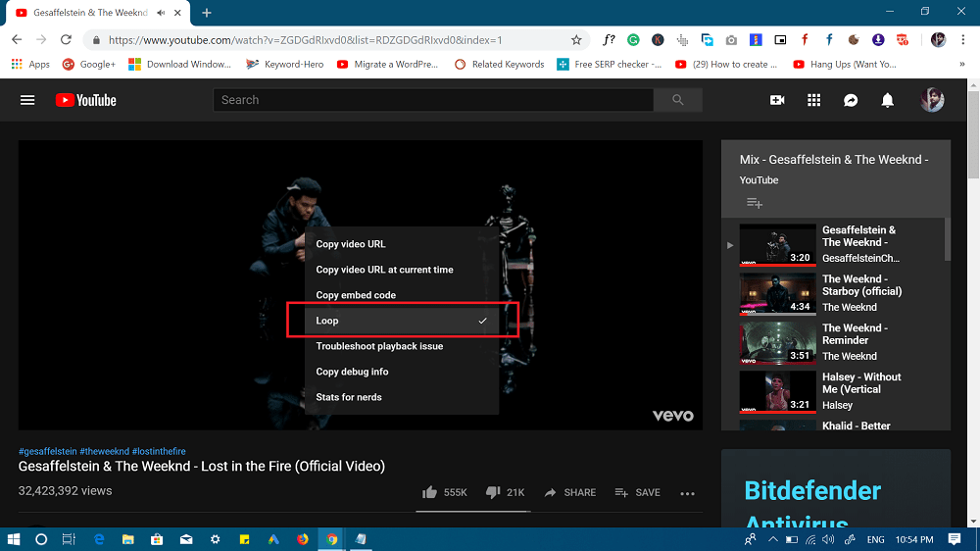Toggle Loop in the context menu
The image size is (980, 551).
point(402,321)
